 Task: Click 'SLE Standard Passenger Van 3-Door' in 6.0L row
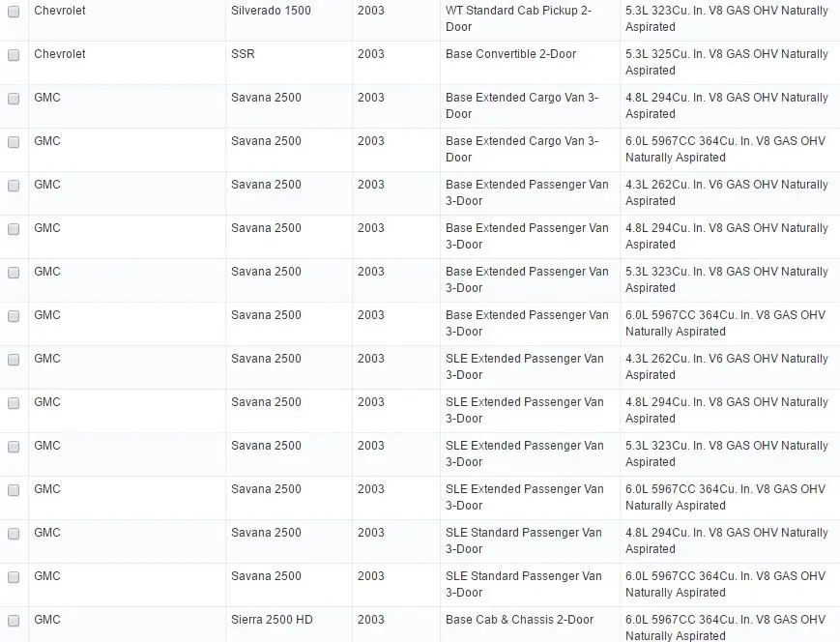point(523,584)
